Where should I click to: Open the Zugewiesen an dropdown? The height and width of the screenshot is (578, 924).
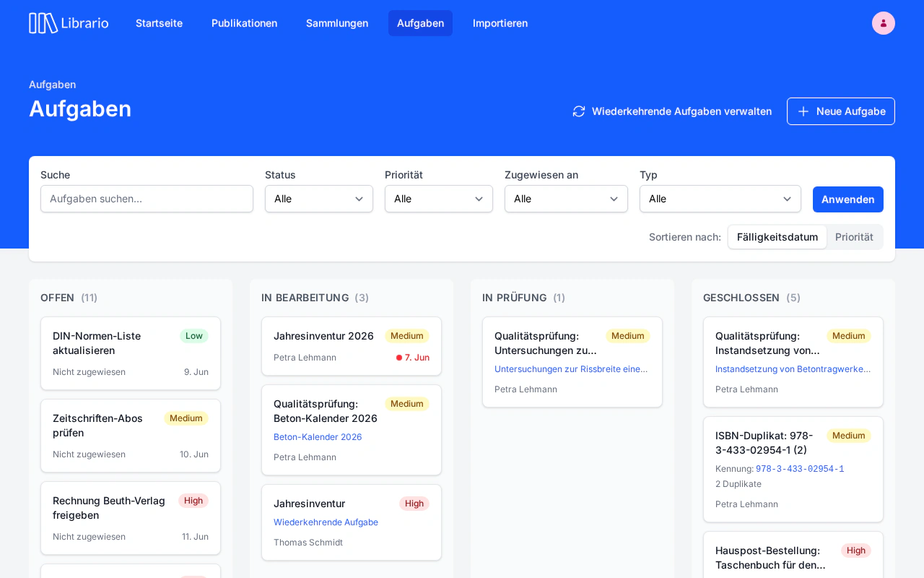(x=566, y=199)
